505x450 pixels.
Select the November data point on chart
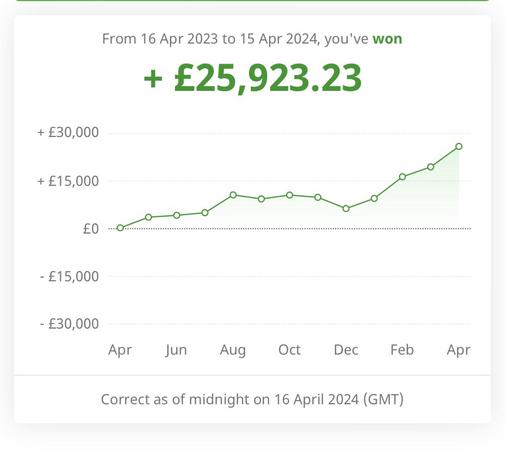pos(318,197)
